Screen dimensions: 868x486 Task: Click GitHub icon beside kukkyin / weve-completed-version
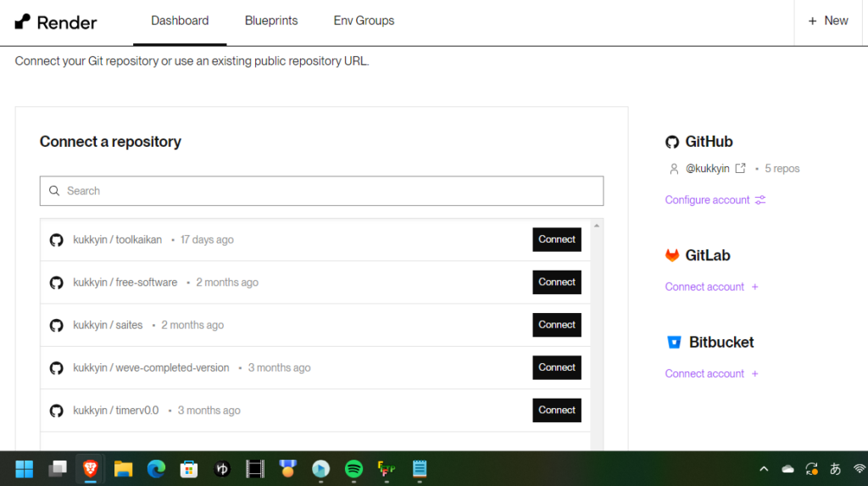[x=57, y=368]
